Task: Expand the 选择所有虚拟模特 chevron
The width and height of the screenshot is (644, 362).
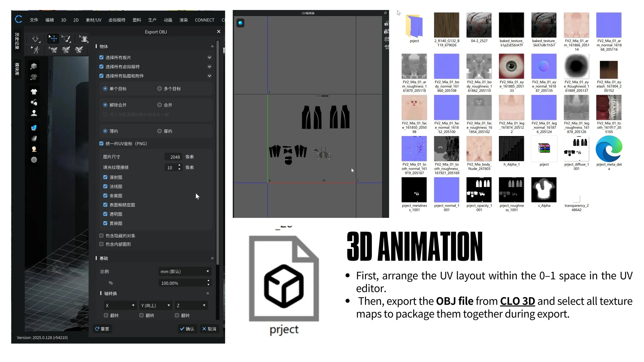Action: (209, 67)
